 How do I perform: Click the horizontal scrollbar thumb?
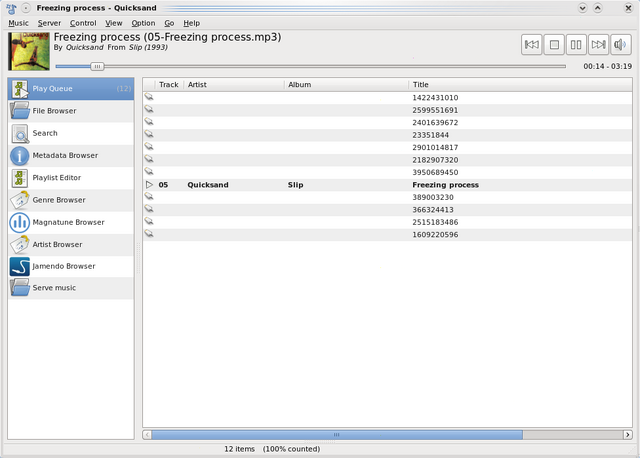(x=337, y=435)
